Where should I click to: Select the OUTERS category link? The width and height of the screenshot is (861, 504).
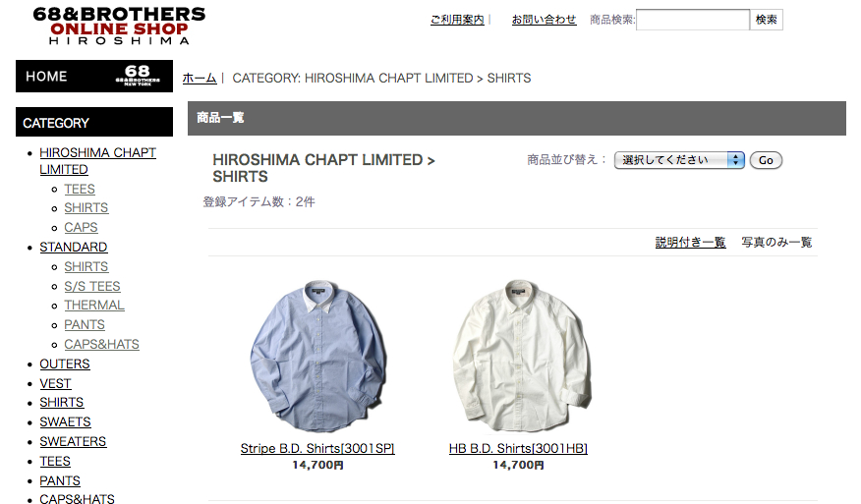point(64,364)
